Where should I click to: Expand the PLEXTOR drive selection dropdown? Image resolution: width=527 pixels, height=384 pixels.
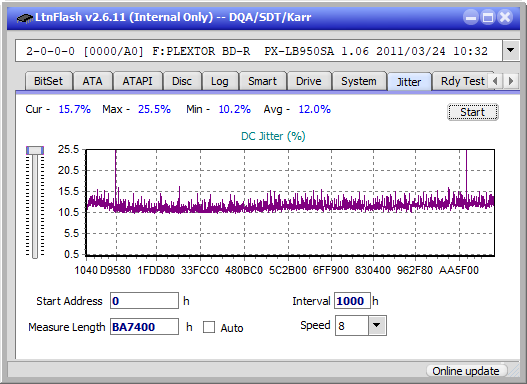click(511, 51)
